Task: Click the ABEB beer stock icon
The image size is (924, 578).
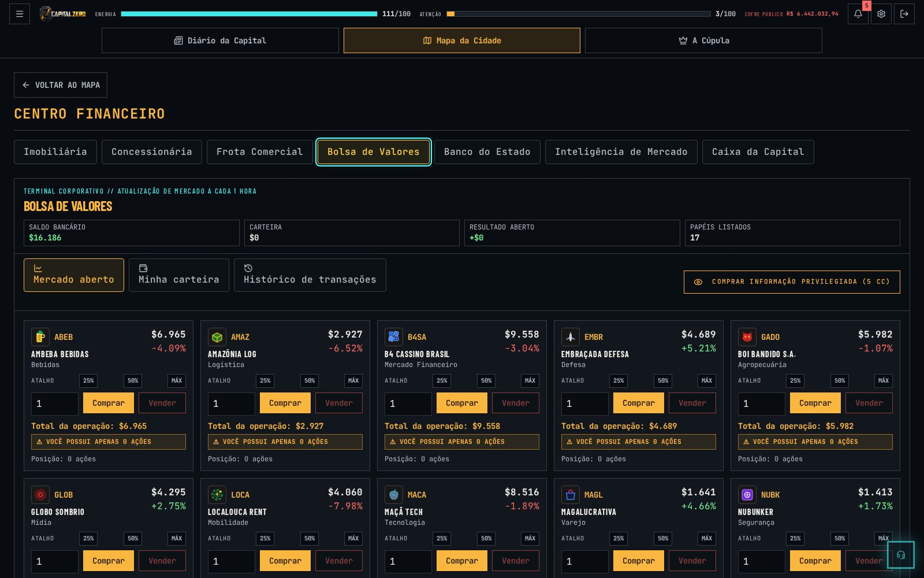Action: pyautogui.click(x=40, y=337)
